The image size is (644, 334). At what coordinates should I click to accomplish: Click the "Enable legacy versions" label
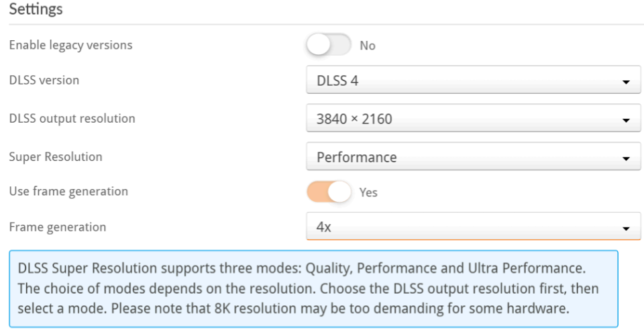pyautogui.click(x=70, y=46)
